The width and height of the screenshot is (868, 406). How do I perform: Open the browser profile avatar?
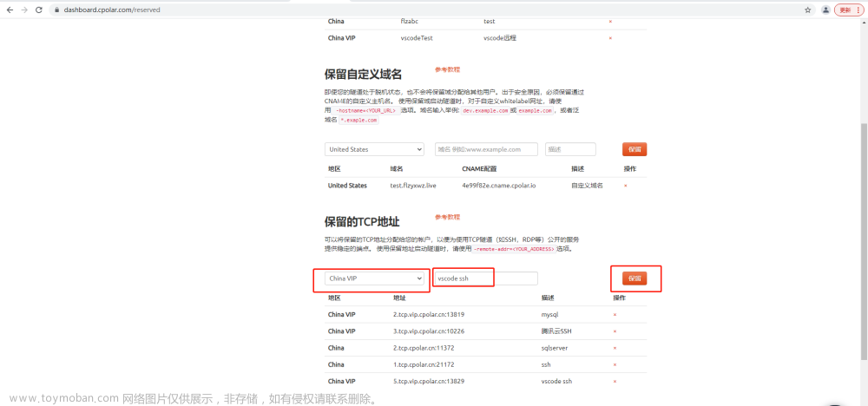pyautogui.click(x=826, y=10)
